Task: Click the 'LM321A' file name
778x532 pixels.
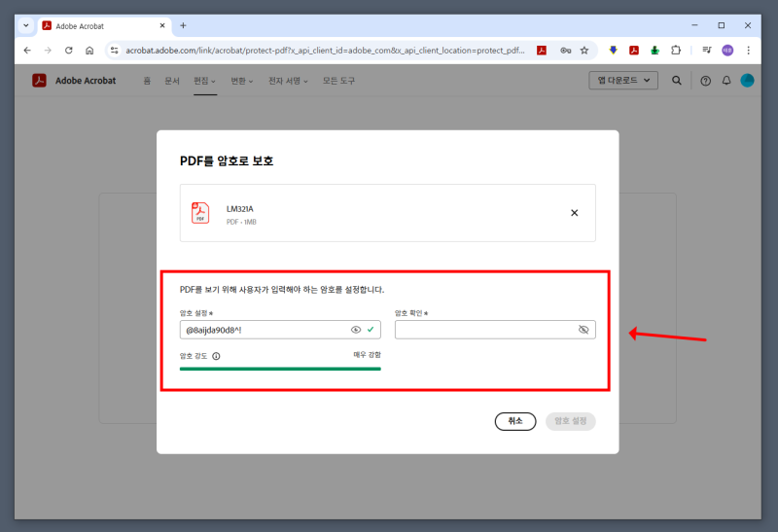Action: (x=240, y=209)
